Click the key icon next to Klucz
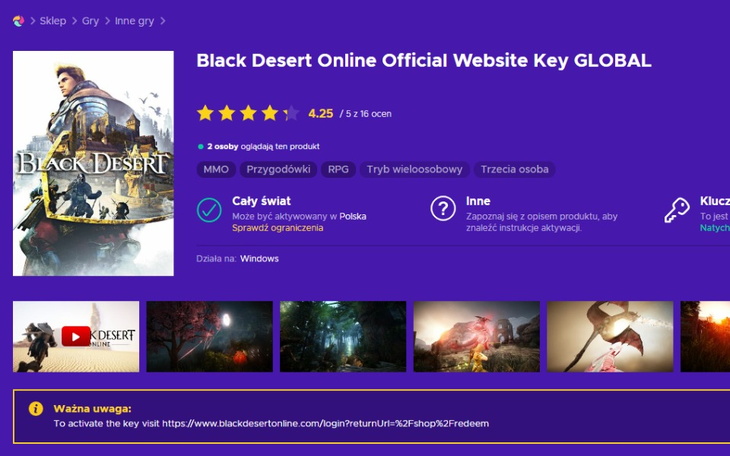This screenshot has width=730, height=456. (x=677, y=211)
